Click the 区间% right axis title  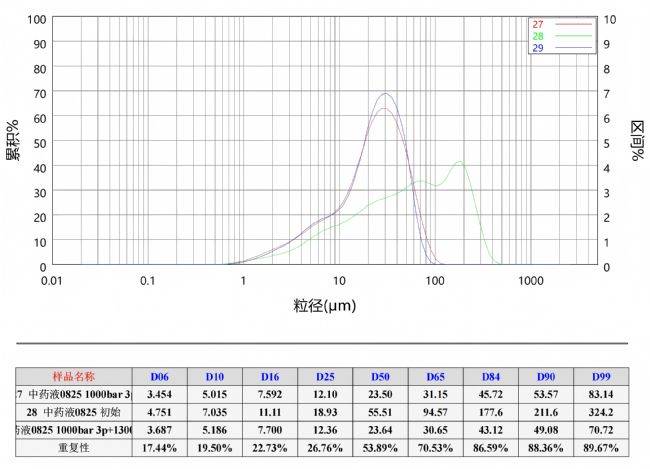pos(636,141)
